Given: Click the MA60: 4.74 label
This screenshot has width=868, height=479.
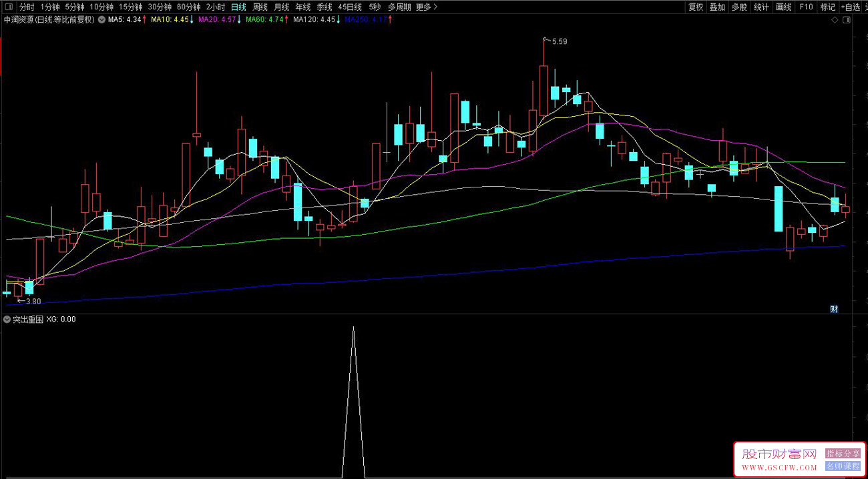Looking at the screenshot, I should 264,20.
